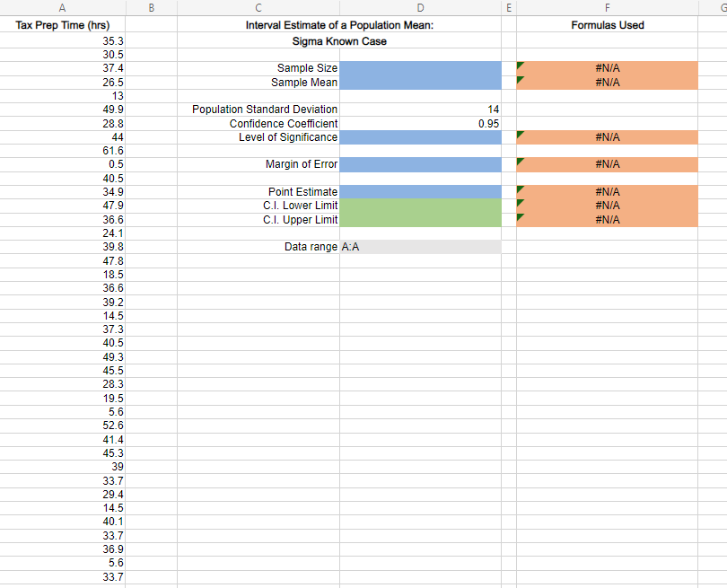Click the data cell with value 47.9
727x588 pixels.
(63, 206)
